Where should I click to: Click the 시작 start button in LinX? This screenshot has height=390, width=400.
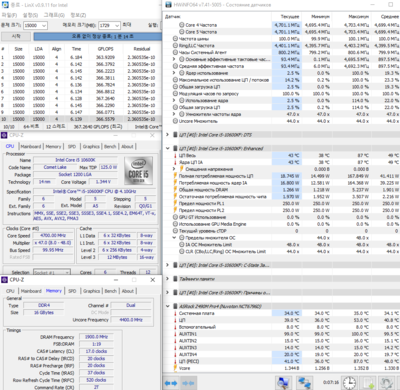tap(16, 36)
